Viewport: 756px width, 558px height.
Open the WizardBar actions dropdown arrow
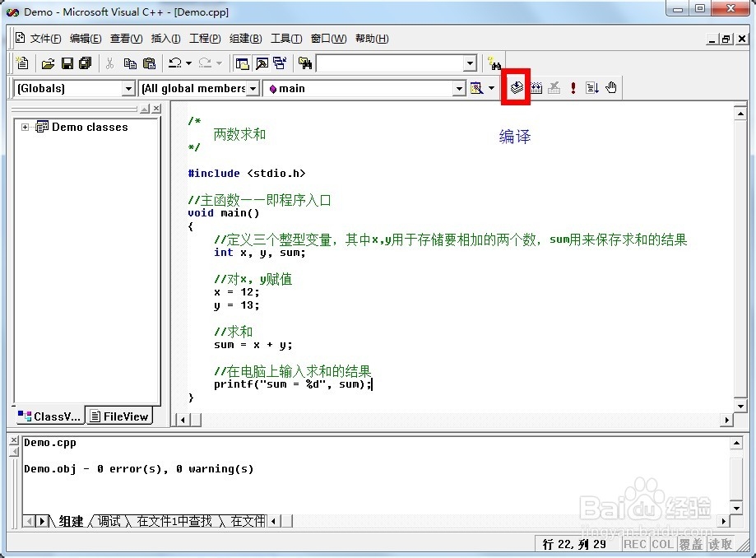[x=491, y=88]
